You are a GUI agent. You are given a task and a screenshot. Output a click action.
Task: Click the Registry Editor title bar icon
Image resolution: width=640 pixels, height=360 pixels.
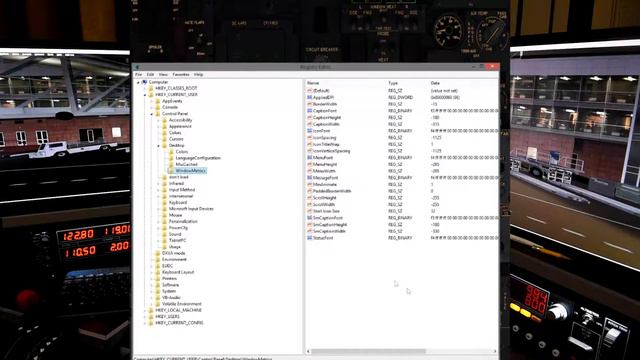(137, 67)
